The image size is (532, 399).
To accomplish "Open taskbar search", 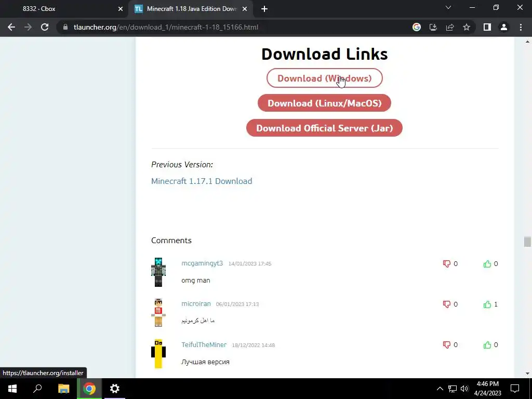I will tap(37, 389).
